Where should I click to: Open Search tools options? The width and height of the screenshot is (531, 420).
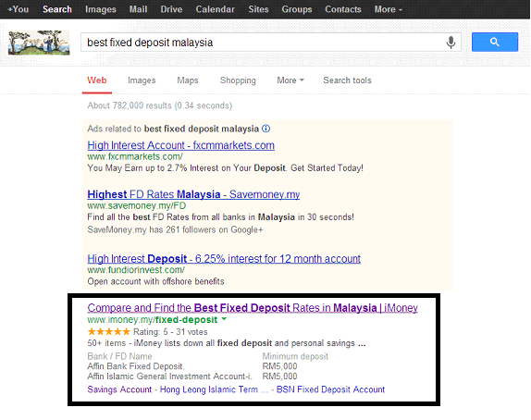(347, 80)
